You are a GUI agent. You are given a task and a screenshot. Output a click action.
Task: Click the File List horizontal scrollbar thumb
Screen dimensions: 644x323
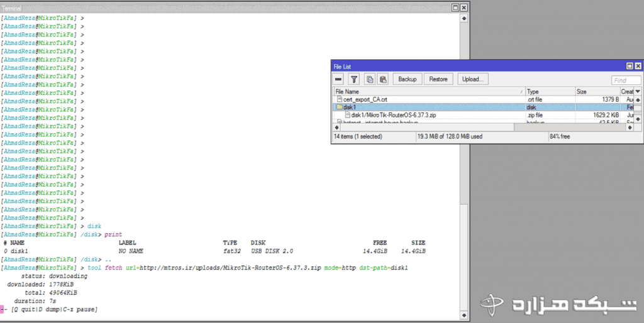427,128
